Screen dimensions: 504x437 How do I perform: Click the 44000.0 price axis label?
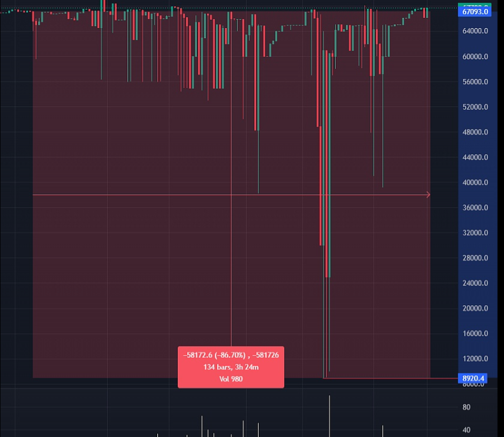475,157
